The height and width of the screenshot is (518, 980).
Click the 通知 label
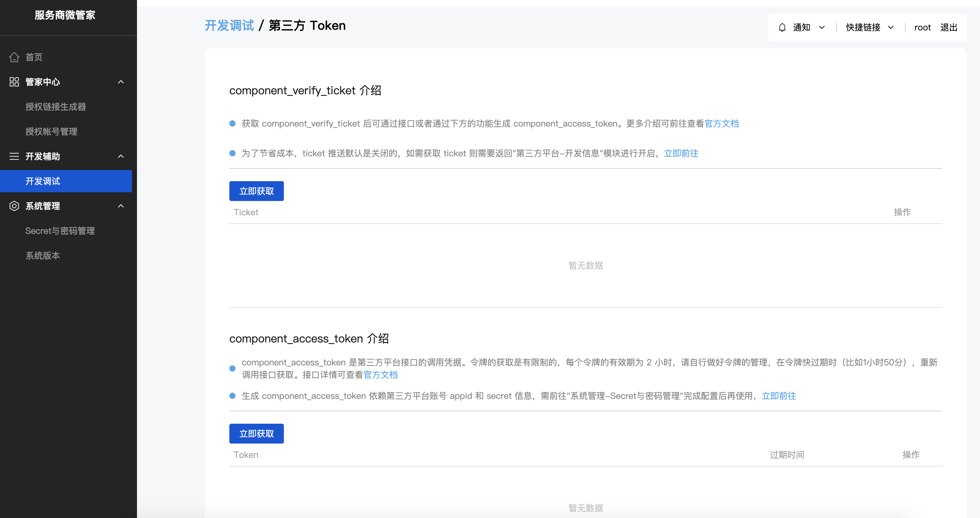point(801,27)
